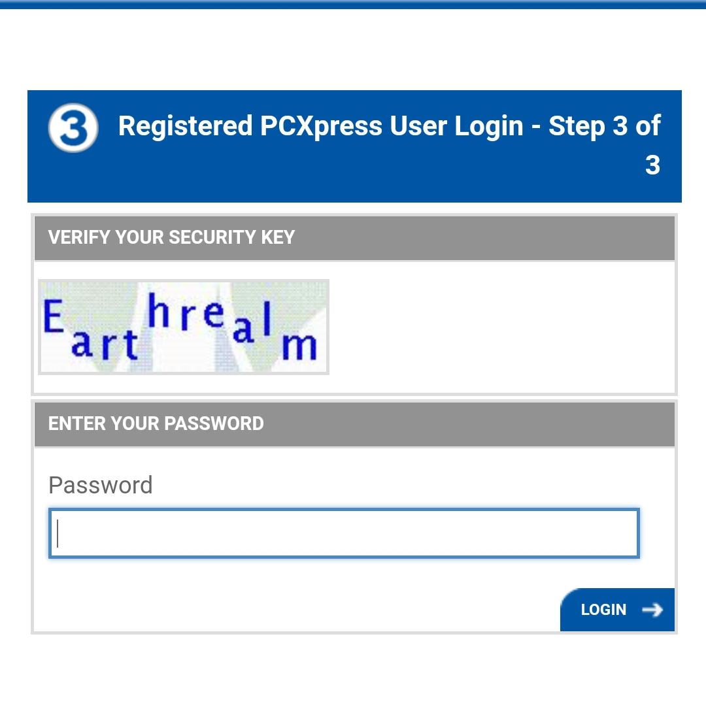Screen dimensions: 706x728
Task: Click the ENTER YOUR PASSWORD section header
Action: (353, 423)
